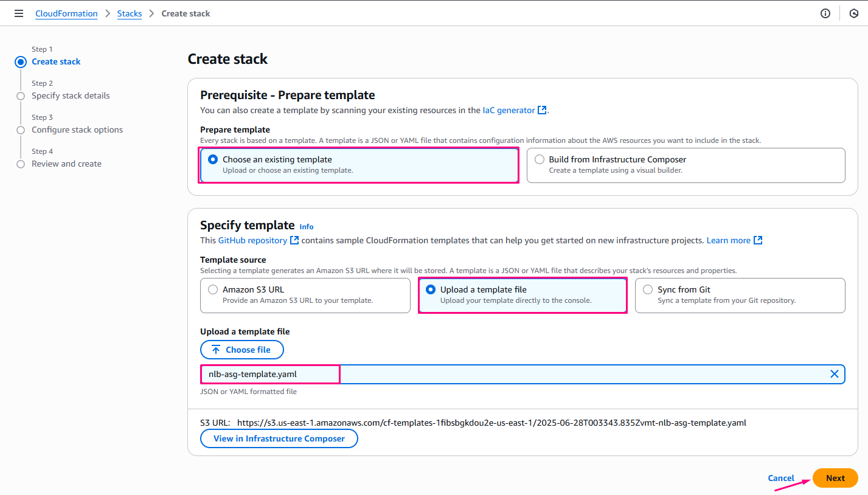Click the info circle icon in header

click(x=825, y=13)
